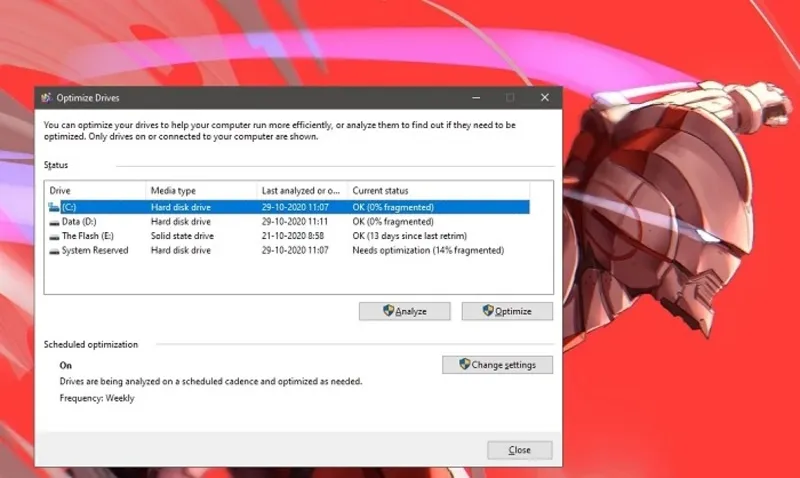
Task: Select the System Reserved drive icon
Action: 54,250
